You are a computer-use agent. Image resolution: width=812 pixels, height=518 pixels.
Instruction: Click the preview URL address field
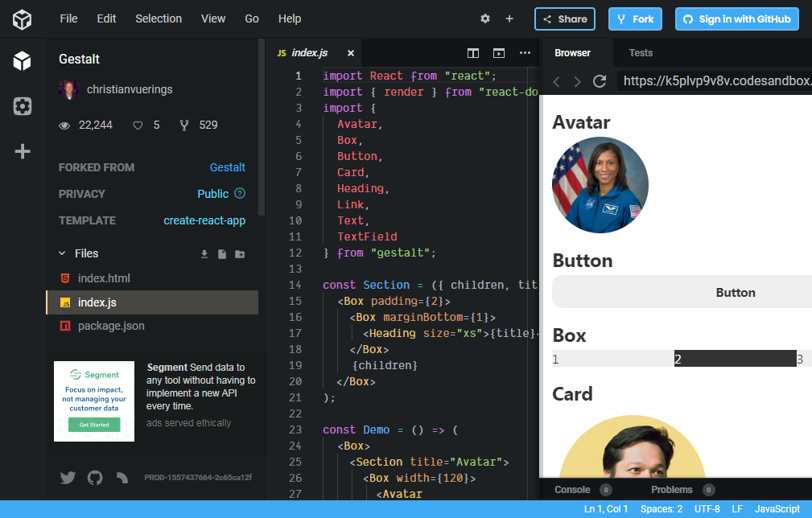pos(715,80)
